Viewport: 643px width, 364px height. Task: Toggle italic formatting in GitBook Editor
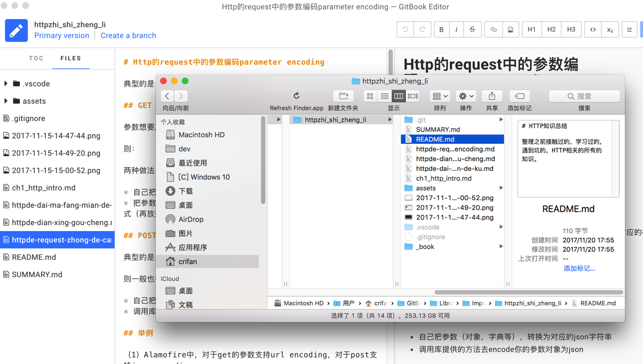point(456,29)
